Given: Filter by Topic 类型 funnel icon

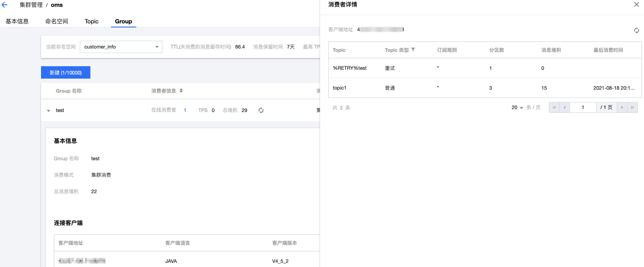Looking at the screenshot, I should pos(413,50).
